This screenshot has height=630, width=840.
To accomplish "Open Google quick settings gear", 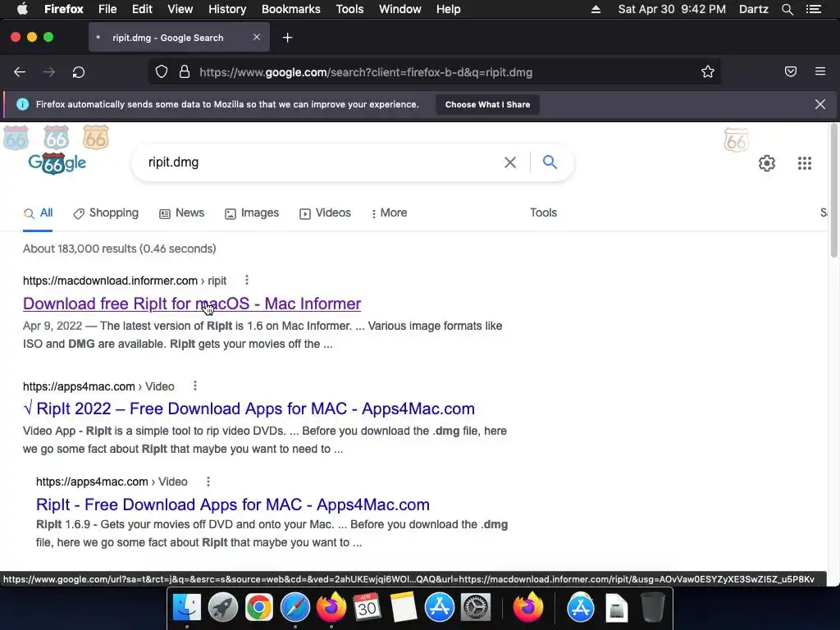I will point(767,163).
